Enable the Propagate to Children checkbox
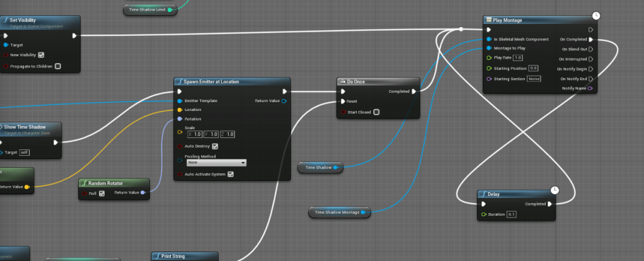This screenshot has height=261, width=644. (x=57, y=66)
